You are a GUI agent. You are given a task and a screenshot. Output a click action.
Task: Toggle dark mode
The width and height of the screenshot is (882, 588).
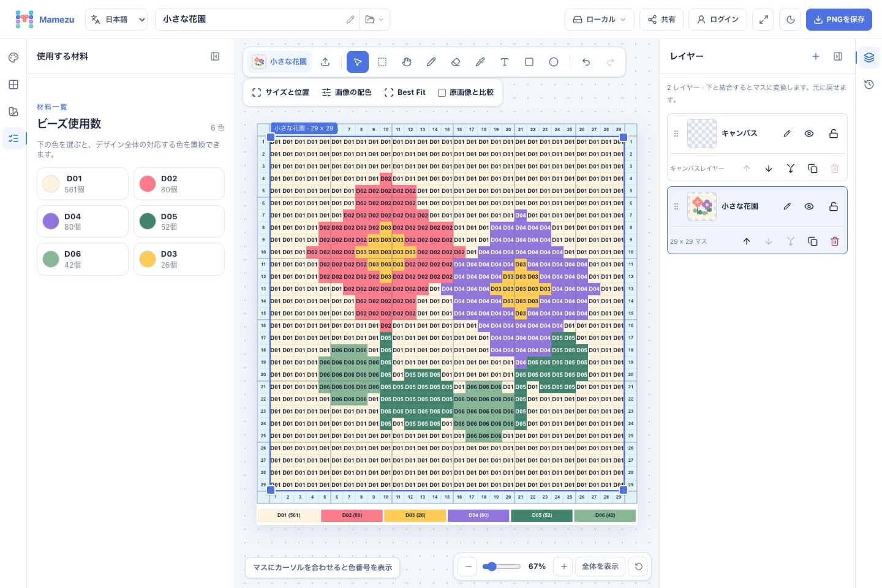(x=791, y=20)
